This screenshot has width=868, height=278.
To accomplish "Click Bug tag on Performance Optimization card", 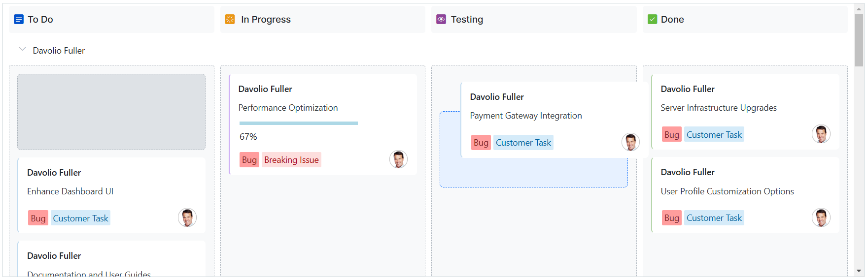I will tap(249, 160).
